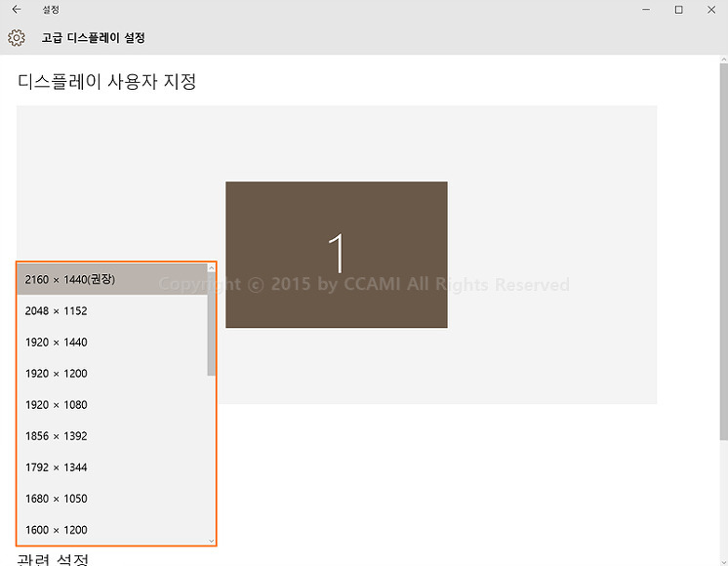
Task: Choose 1920 × 1080 resolution
Action: 112,404
